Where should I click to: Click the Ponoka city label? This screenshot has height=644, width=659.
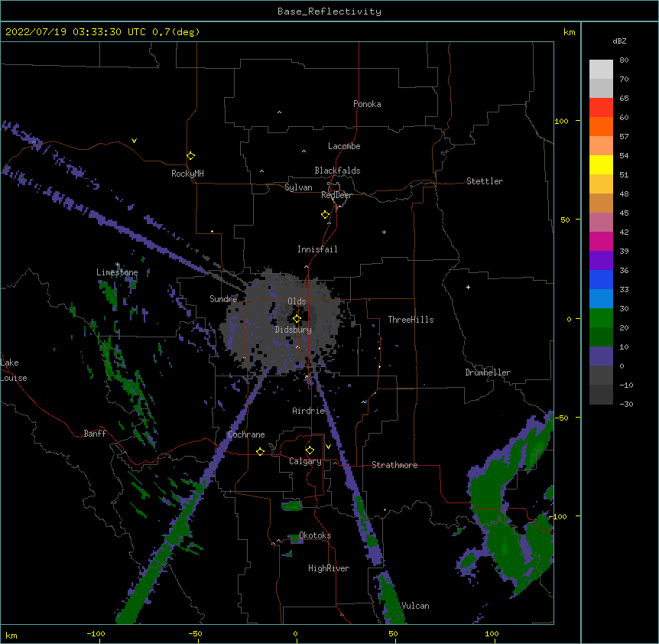coord(367,104)
